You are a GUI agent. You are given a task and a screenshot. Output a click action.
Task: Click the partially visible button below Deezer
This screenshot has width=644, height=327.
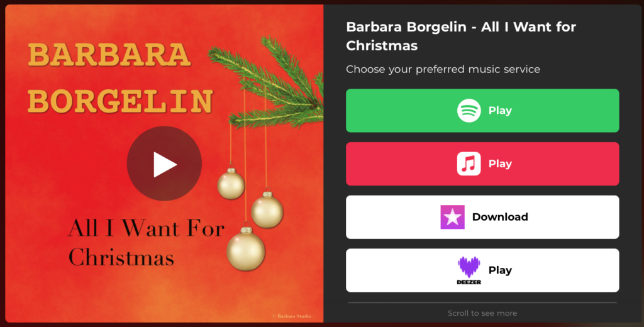pyautogui.click(x=482, y=303)
